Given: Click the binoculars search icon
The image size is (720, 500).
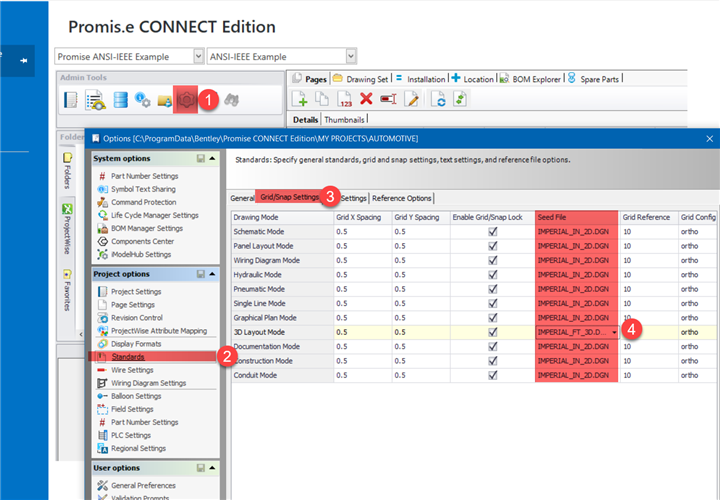Looking at the screenshot, I should click(231, 100).
